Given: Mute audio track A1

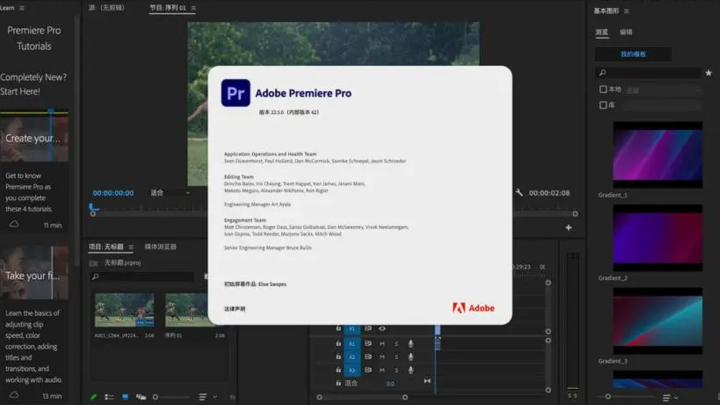Looking at the screenshot, I should click(382, 343).
